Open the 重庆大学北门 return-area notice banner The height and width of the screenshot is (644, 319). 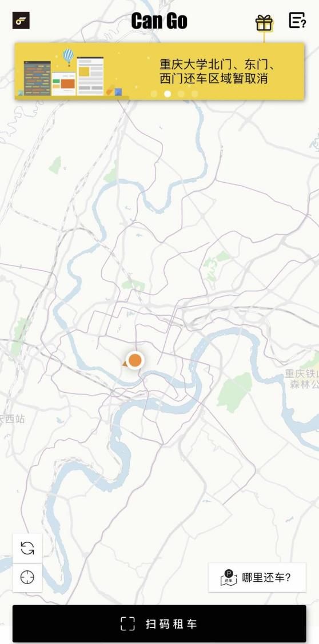[x=159, y=71]
